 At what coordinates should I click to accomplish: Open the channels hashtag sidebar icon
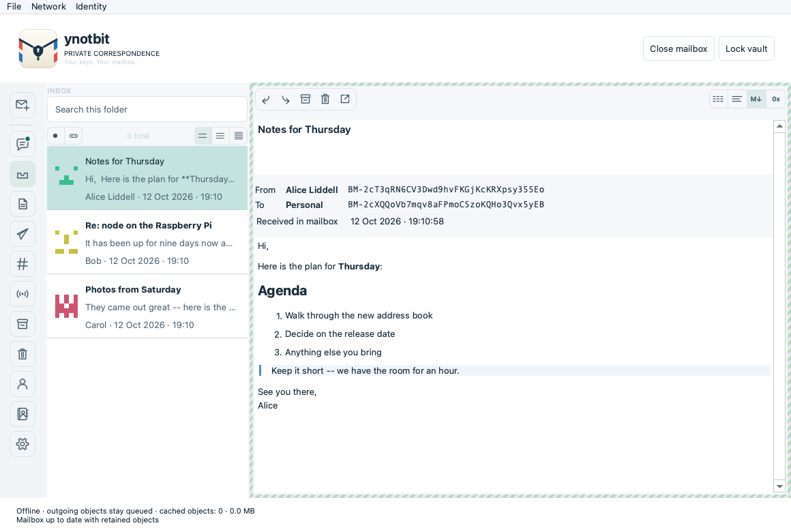coord(23,264)
